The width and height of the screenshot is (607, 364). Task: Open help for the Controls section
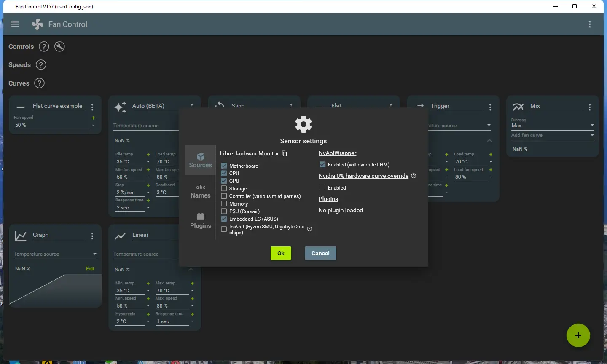pos(44,47)
